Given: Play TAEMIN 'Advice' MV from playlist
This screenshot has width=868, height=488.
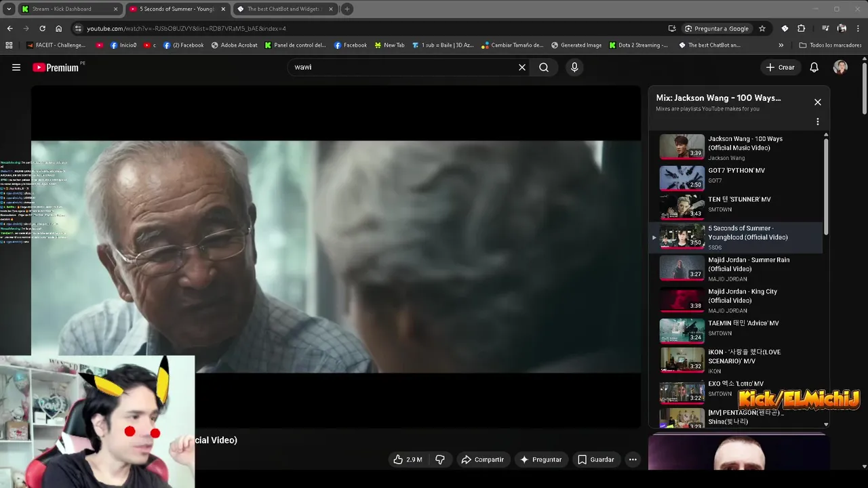Looking at the screenshot, I should tap(736, 330).
